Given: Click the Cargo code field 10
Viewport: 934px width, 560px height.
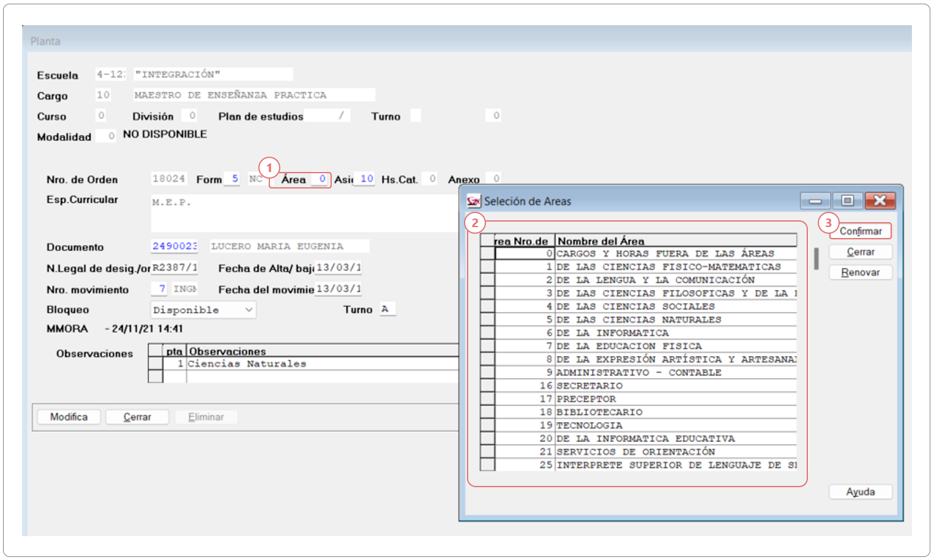Looking at the screenshot, I should point(103,95).
